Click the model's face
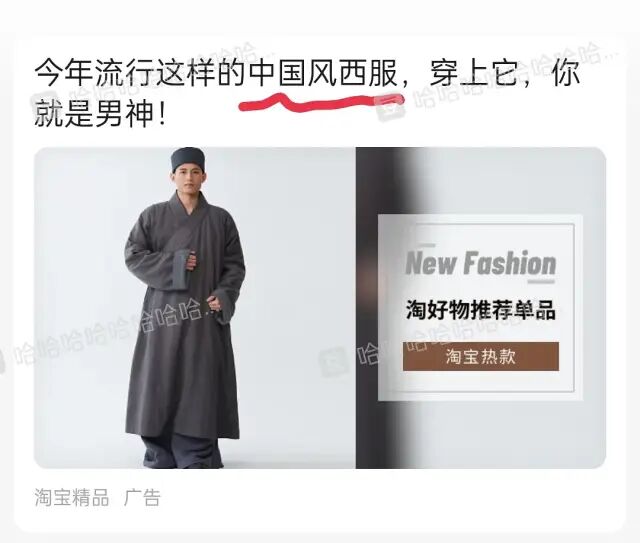Screen dimensions: 640x543 click(187, 182)
